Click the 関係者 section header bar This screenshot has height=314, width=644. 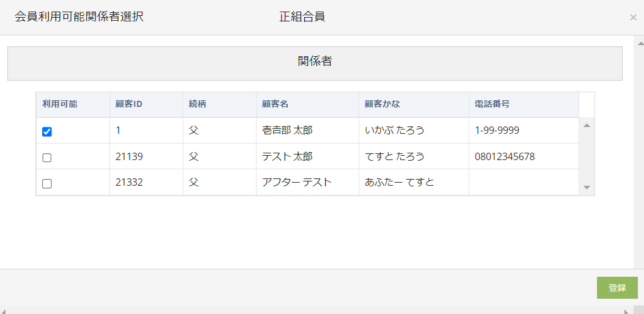click(315, 62)
